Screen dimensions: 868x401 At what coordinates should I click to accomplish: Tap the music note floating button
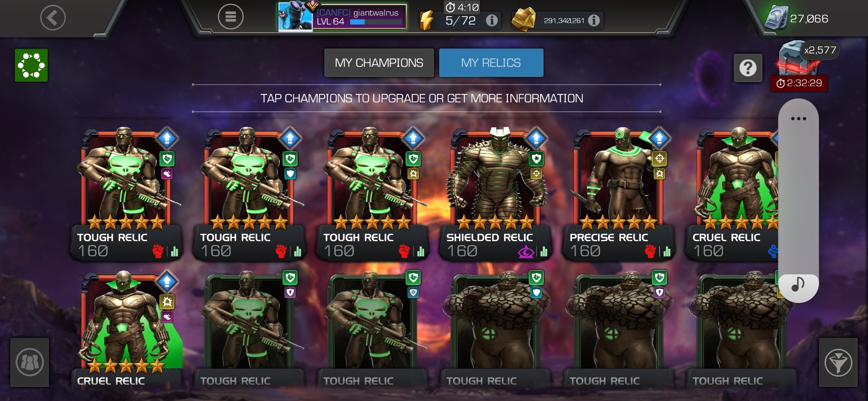click(x=798, y=285)
